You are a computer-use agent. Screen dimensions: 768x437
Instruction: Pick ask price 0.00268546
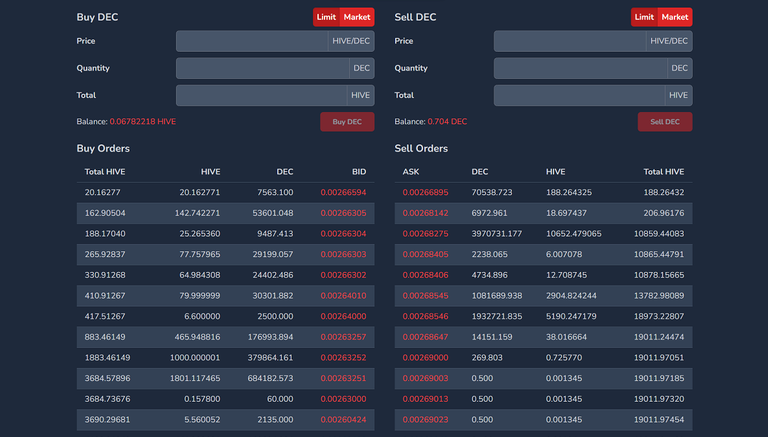425,316
